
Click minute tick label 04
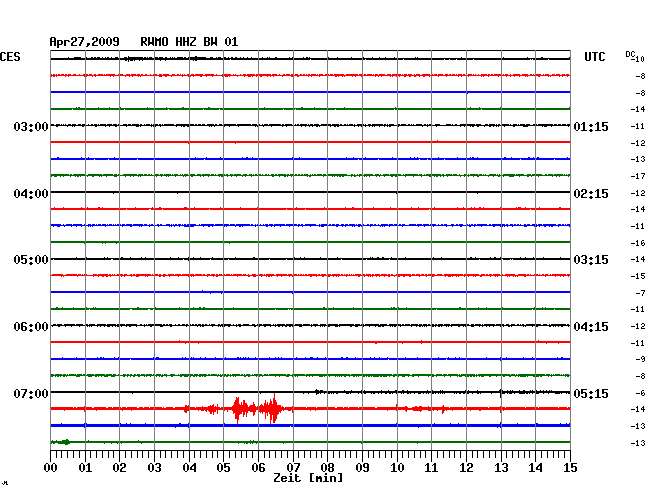(189, 468)
